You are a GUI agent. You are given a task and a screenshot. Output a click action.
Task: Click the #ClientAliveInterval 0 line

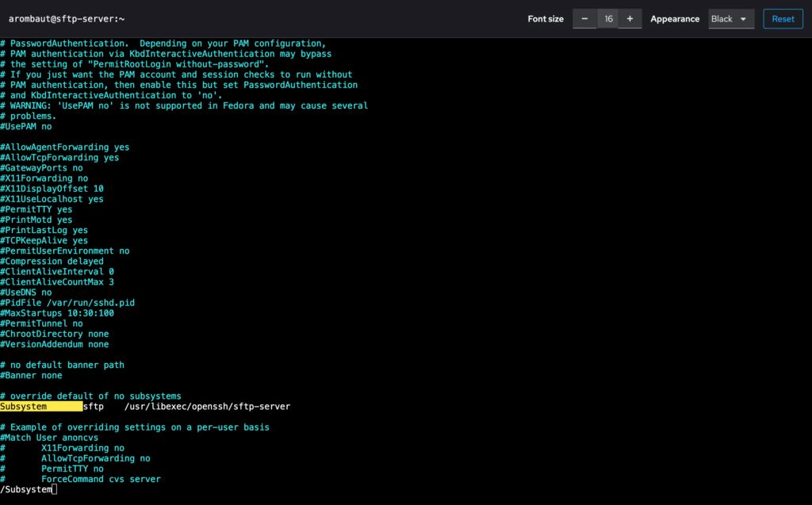click(x=57, y=272)
